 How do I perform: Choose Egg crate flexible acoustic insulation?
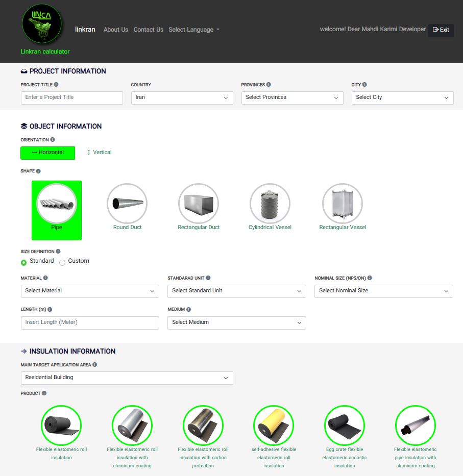tap(345, 437)
